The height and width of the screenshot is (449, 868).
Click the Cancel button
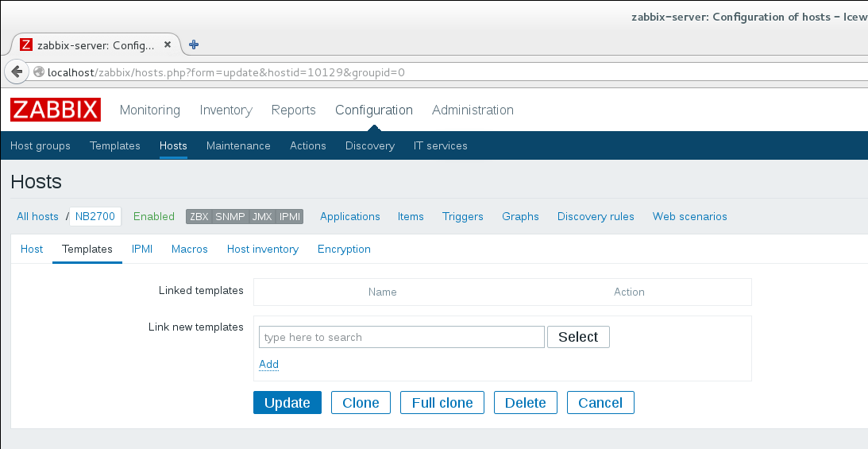(600, 402)
